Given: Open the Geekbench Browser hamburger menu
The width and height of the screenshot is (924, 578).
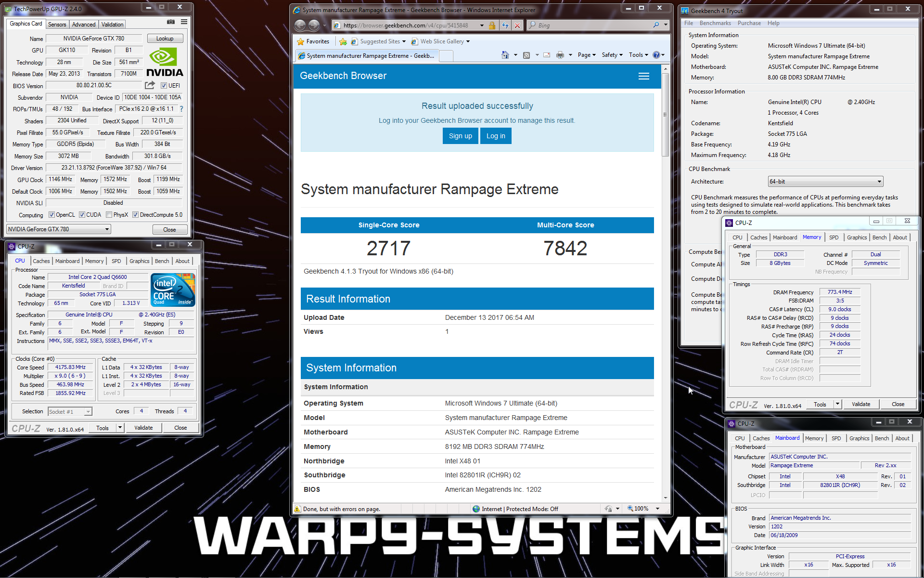Looking at the screenshot, I should (643, 76).
